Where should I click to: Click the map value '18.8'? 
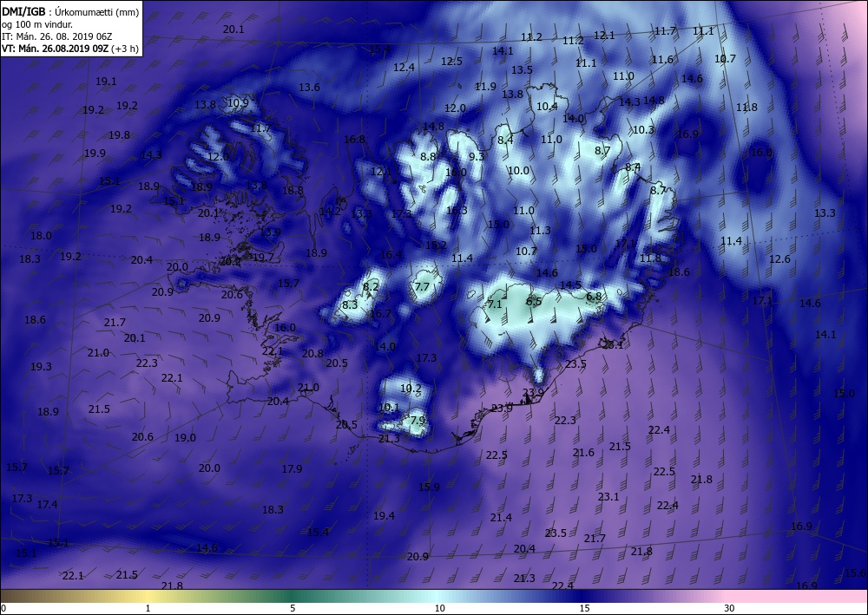pyautogui.click(x=293, y=191)
